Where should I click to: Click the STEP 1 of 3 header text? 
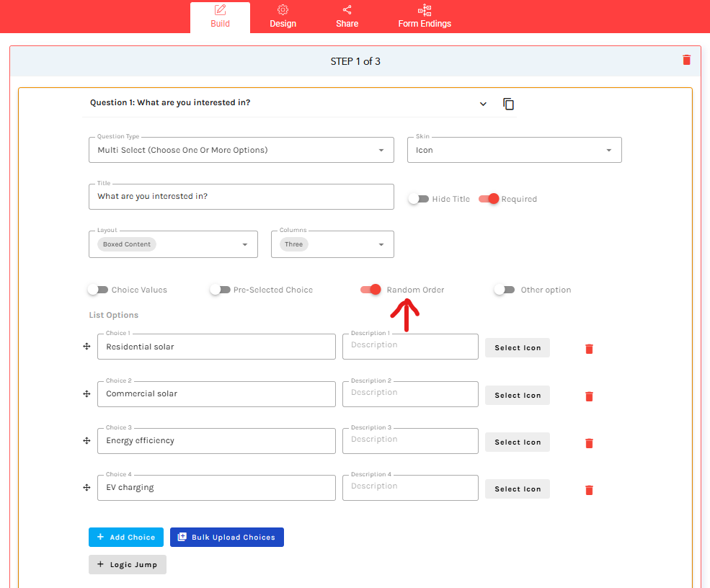tap(355, 61)
